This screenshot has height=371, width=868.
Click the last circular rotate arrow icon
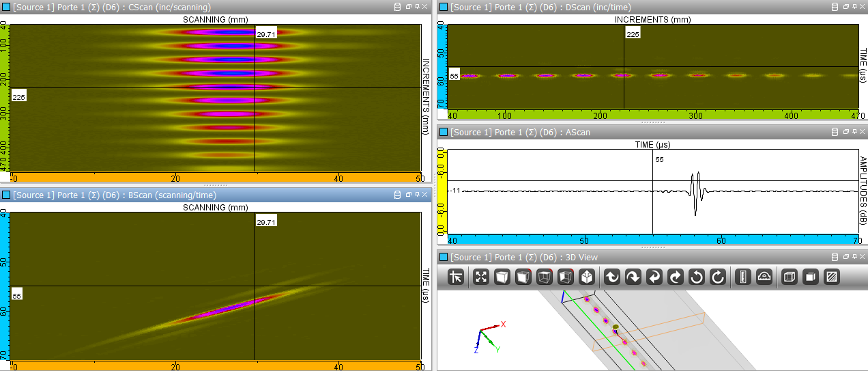tap(718, 277)
